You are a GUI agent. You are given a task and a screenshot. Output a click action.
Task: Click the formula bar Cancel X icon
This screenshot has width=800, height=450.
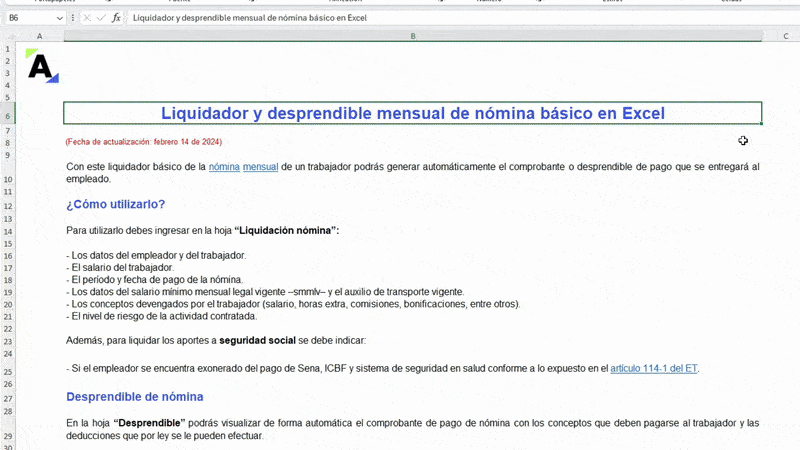(87, 18)
